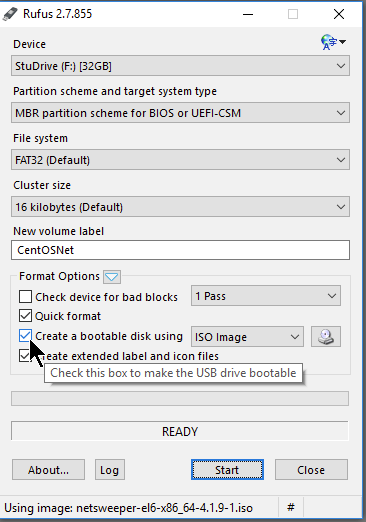Click the select ISO image disc icon
The image size is (366, 522).
click(x=326, y=336)
